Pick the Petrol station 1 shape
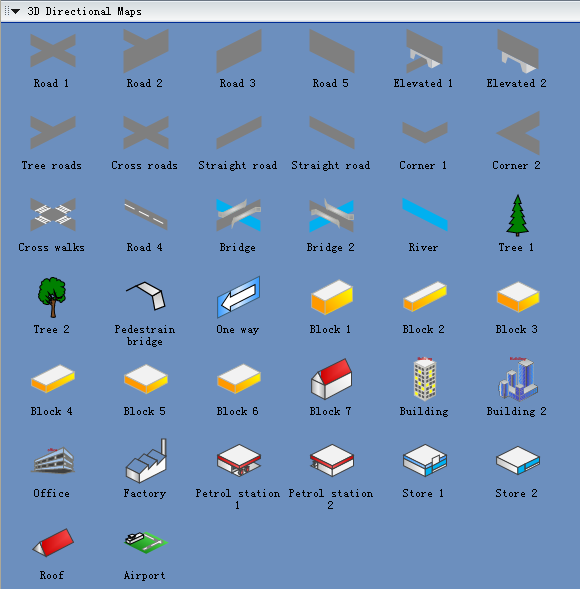Viewport: 580px width, 589px height. (239, 461)
